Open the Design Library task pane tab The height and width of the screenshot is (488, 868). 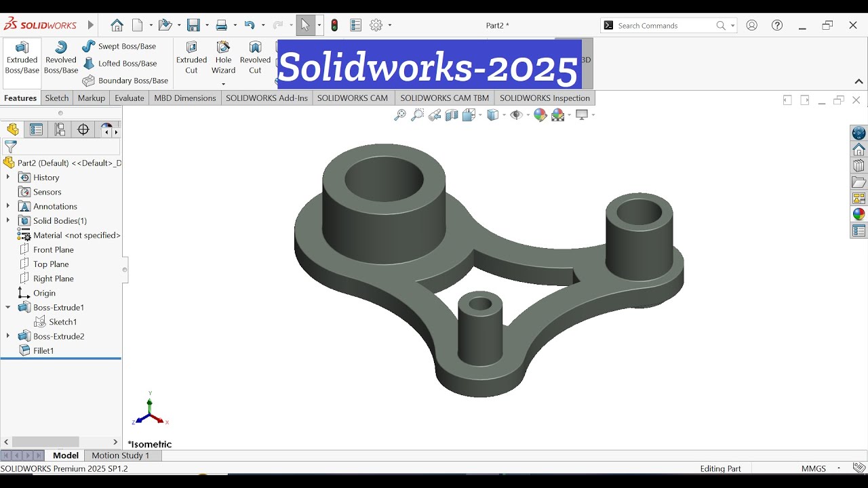pos(859,165)
